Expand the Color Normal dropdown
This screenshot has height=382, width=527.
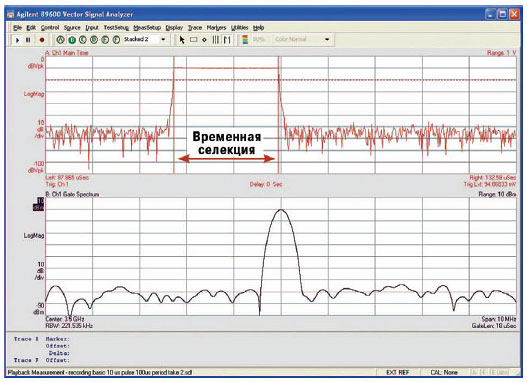tap(327, 40)
